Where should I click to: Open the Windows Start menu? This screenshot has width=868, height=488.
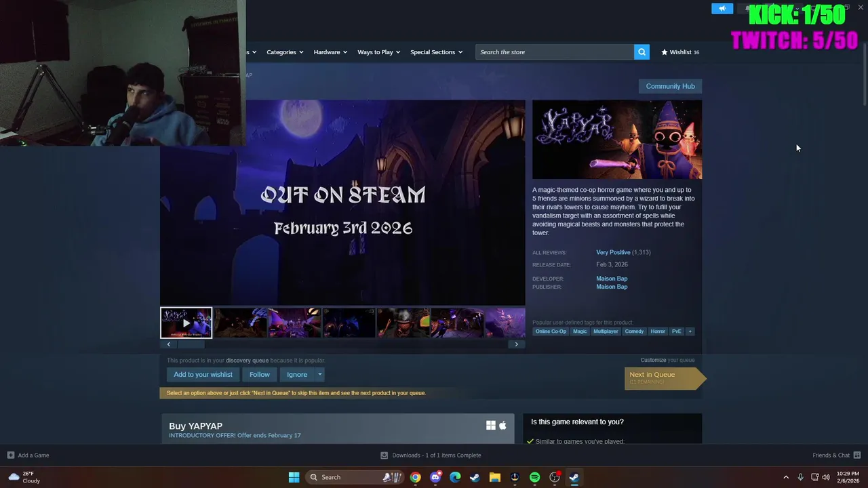coord(294,477)
